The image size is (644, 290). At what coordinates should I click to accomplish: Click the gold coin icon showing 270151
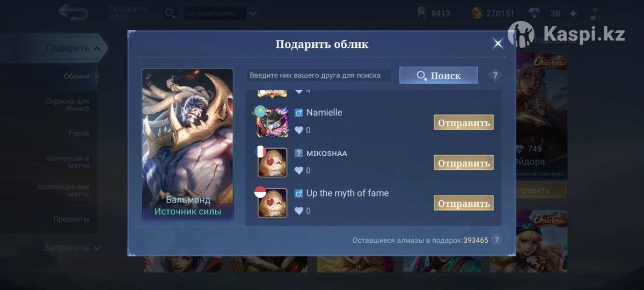(x=477, y=13)
